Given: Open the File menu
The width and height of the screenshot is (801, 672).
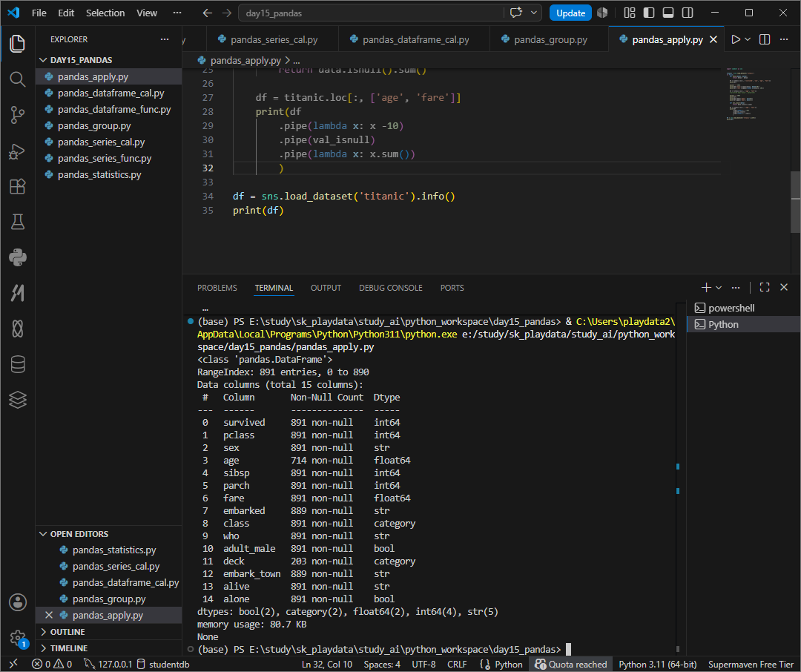Looking at the screenshot, I should pos(39,13).
